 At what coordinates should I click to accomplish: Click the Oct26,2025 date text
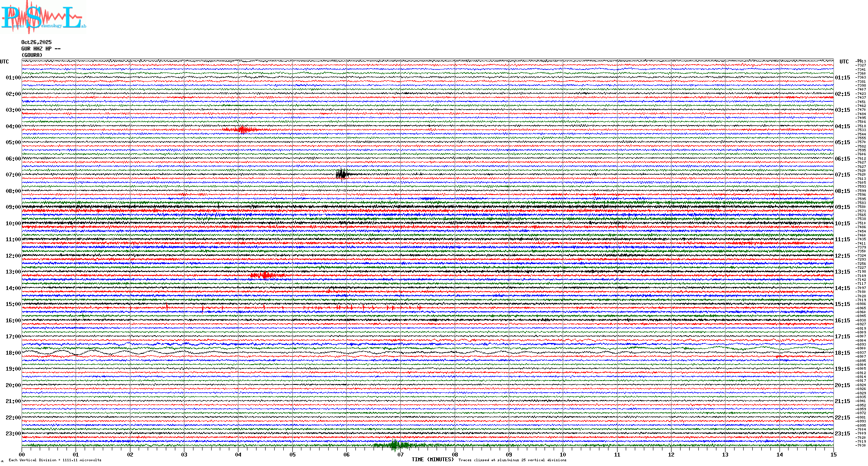[36, 42]
